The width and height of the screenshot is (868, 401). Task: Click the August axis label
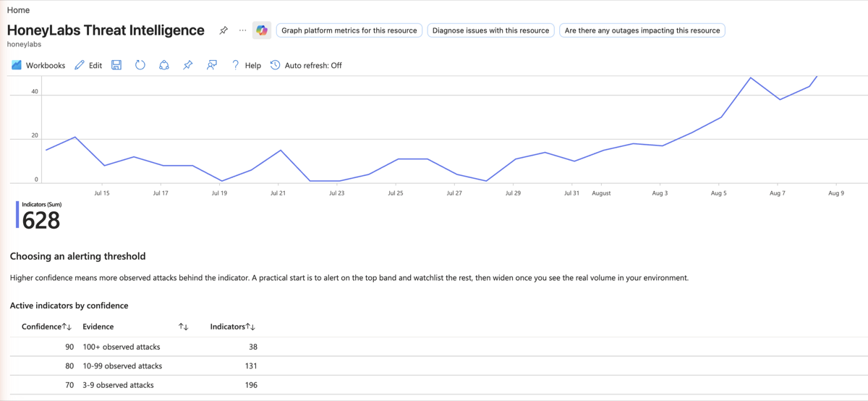pos(601,193)
